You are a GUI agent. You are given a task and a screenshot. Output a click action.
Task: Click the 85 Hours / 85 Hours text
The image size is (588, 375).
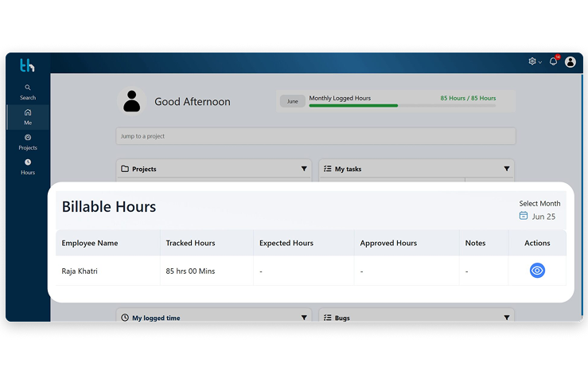pos(468,98)
